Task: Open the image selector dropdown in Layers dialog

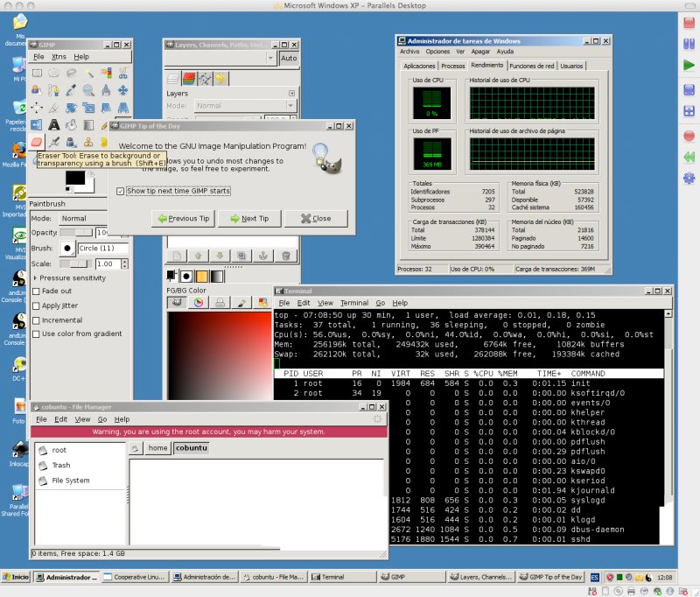Action: pyautogui.click(x=220, y=58)
